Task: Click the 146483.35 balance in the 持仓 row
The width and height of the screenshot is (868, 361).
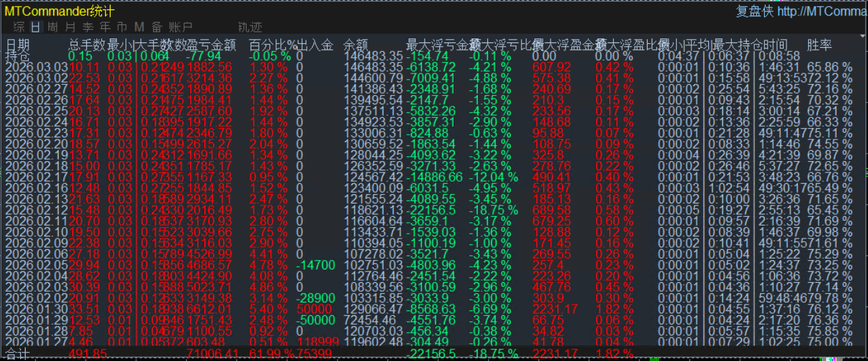Action: point(373,56)
